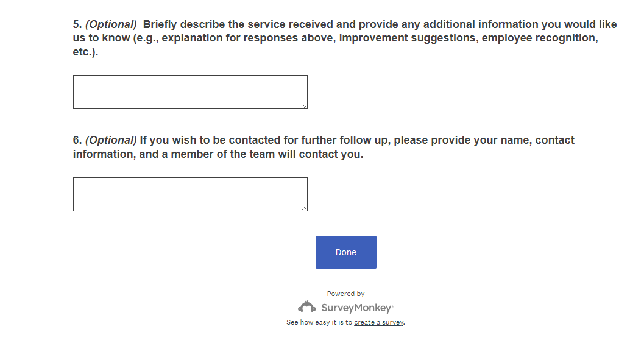Click the "Powered by" text
644x360 pixels.
[x=345, y=294]
